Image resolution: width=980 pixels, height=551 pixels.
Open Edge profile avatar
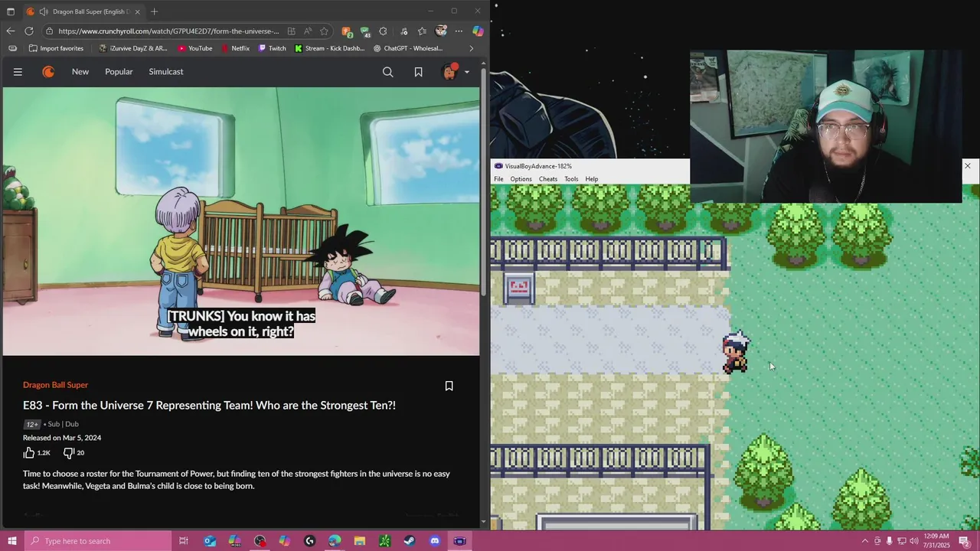click(440, 31)
